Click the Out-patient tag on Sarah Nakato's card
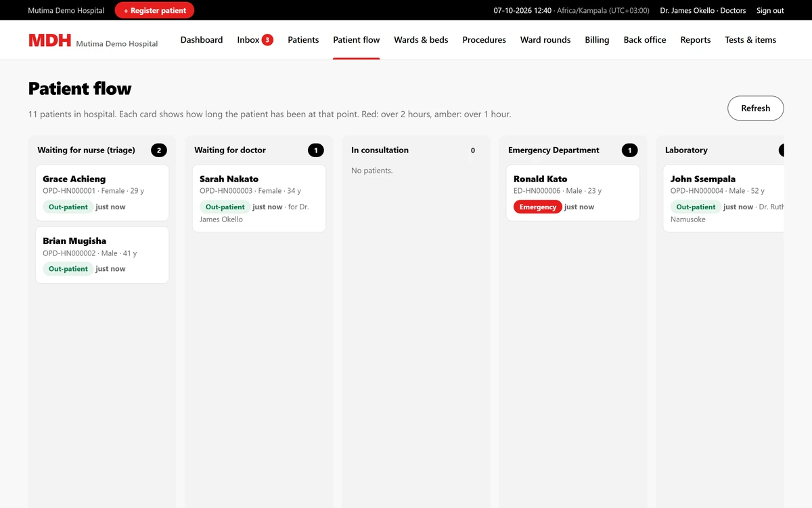Screen dimensions: 812x508 pos(225,207)
